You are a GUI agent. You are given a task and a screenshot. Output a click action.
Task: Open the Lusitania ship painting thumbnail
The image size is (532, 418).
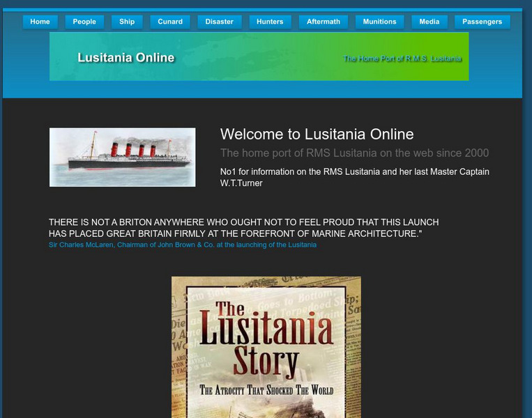(x=123, y=157)
